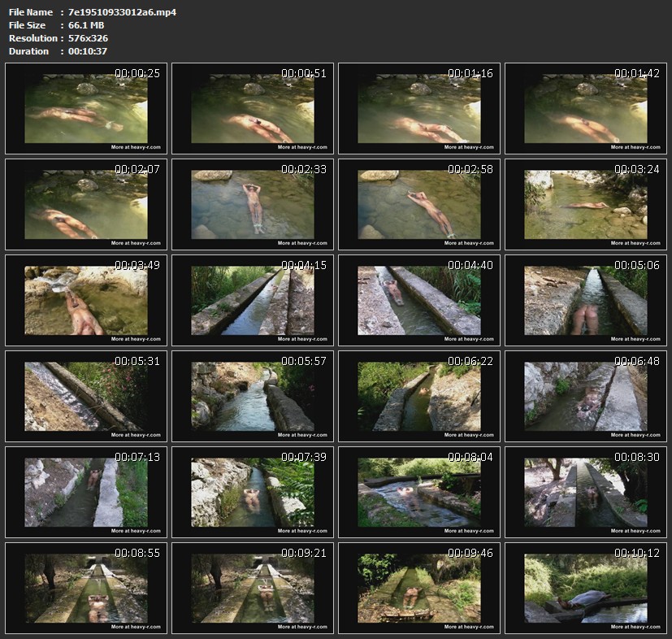Click the 00:10:37 duration value

[x=88, y=51]
